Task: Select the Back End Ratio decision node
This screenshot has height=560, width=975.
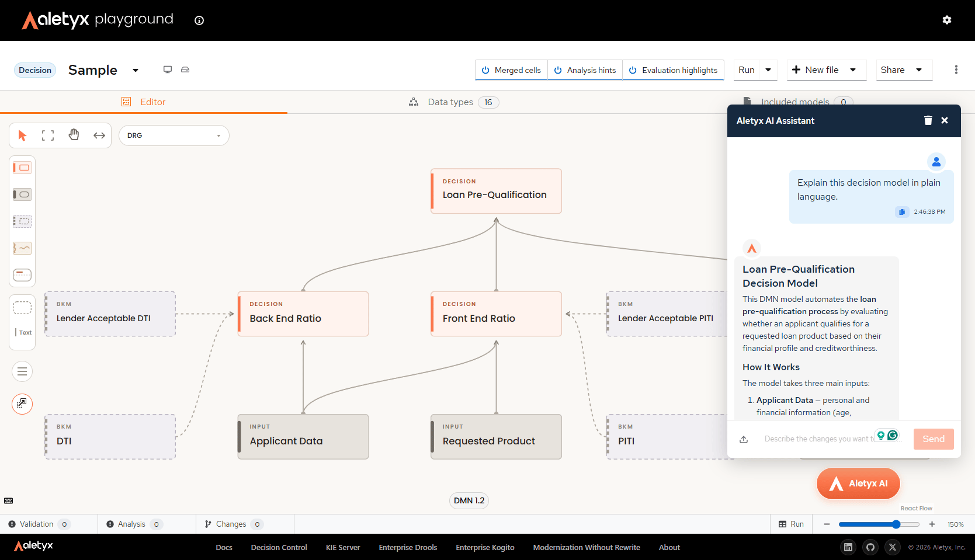Action: tap(303, 314)
